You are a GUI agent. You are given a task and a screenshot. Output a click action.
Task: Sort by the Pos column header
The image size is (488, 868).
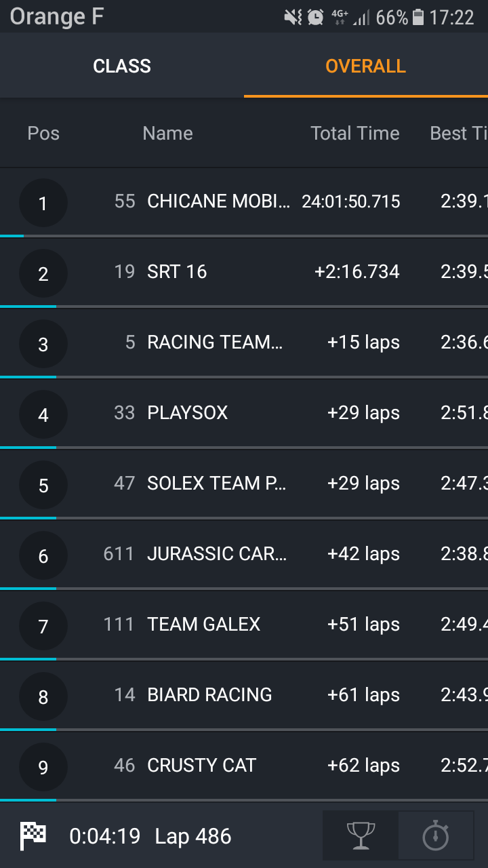[x=43, y=133]
